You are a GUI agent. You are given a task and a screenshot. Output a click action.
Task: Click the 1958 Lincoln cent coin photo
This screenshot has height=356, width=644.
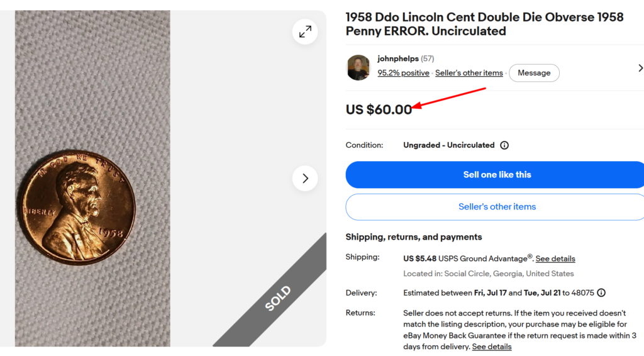coord(76,207)
